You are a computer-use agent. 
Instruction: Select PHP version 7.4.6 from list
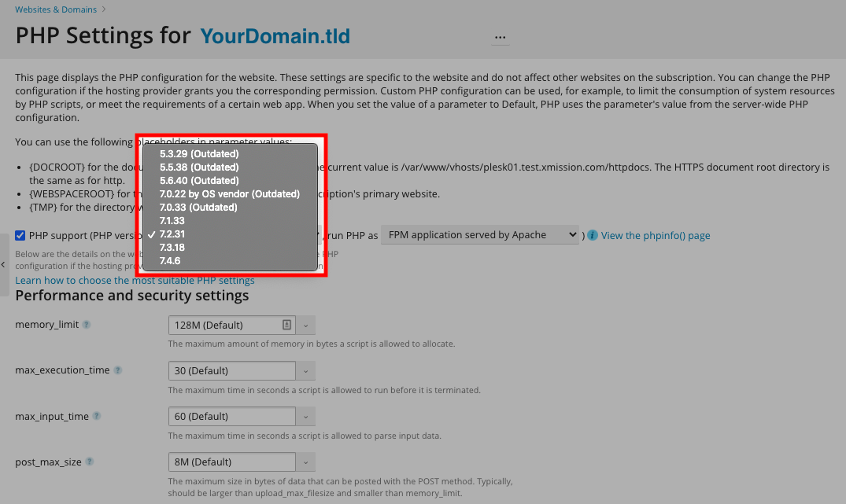[x=170, y=260]
